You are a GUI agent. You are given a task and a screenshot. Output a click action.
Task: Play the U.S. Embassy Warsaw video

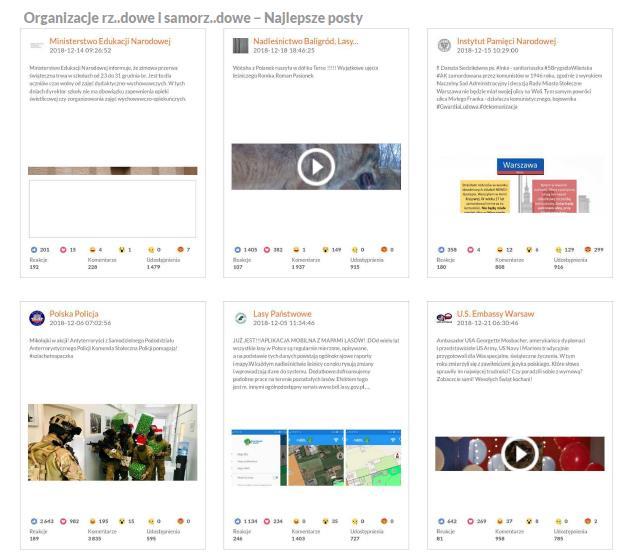click(520, 454)
